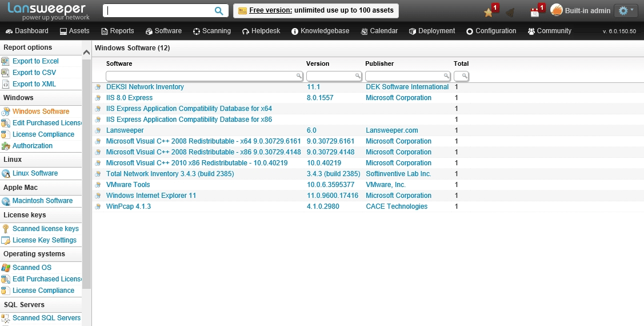Click the Lansweeper logo

[49, 11]
